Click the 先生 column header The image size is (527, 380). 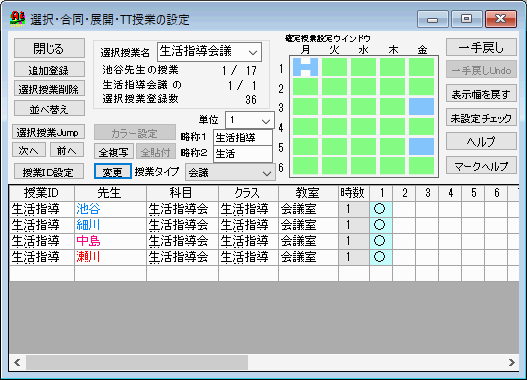point(110,193)
